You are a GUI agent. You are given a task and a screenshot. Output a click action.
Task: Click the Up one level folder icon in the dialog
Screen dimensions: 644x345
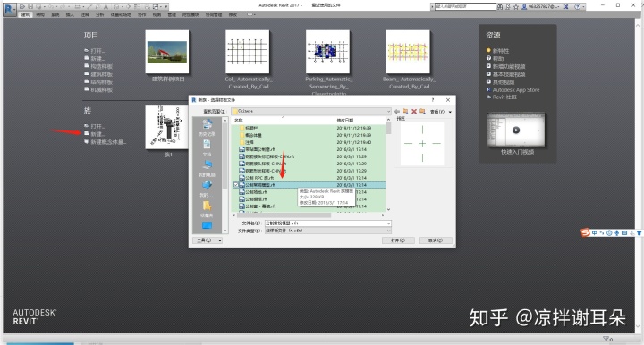pos(405,111)
